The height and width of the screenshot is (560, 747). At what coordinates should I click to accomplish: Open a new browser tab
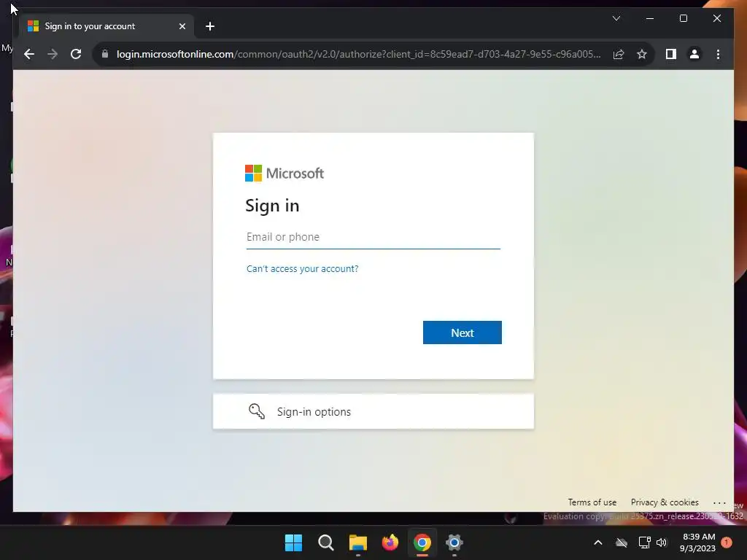pos(209,26)
